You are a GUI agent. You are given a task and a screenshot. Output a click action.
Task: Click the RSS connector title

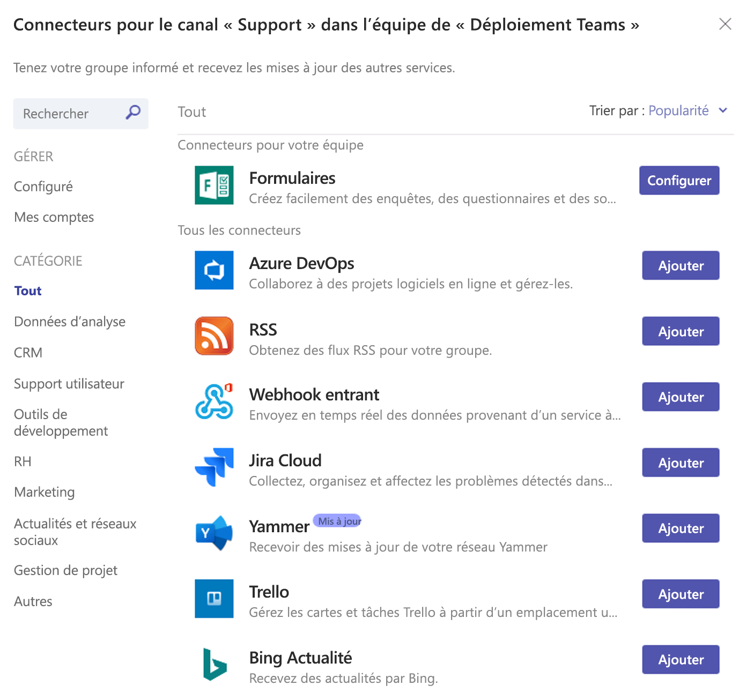263,329
